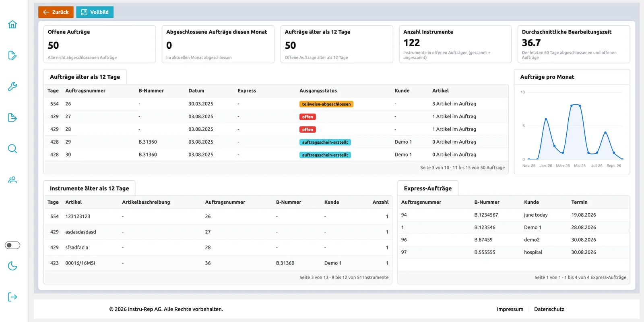Click the Anzahl Instrumente card
This screenshot has width=644, height=322.
tap(455, 44)
